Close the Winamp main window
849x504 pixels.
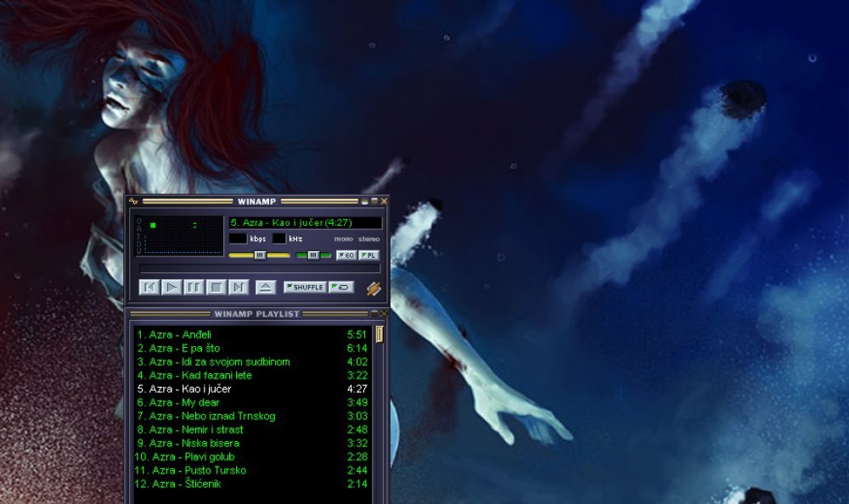coord(384,201)
